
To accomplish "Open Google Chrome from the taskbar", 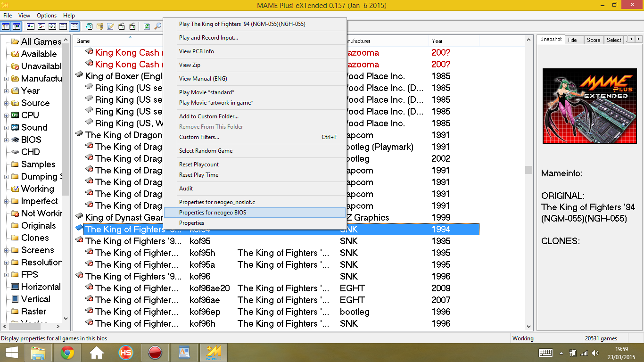I will point(67,352).
